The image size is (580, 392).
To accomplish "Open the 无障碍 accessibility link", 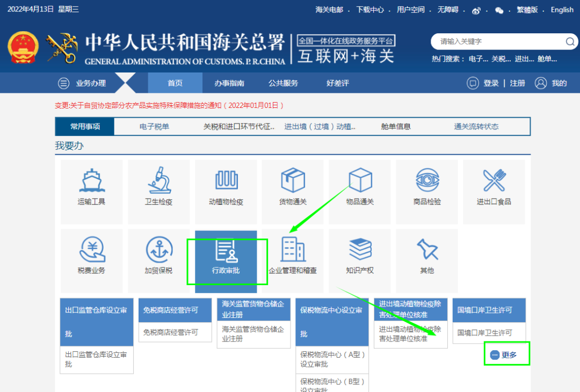I will [448, 10].
